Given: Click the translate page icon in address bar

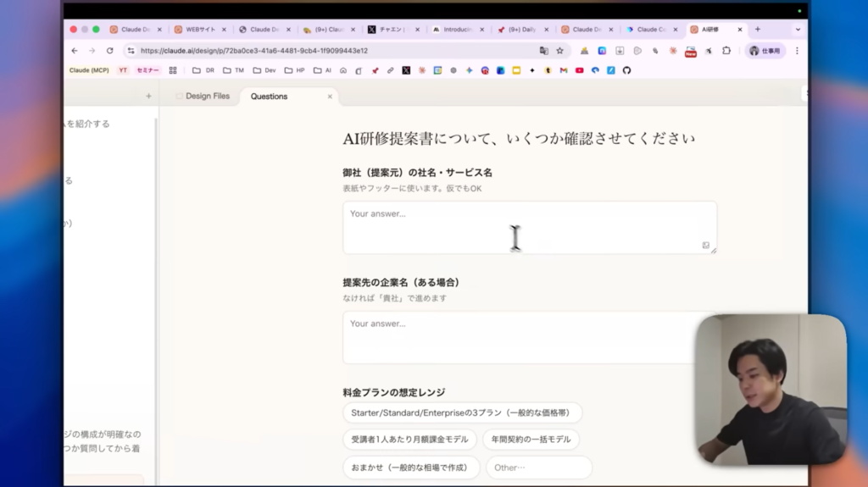Looking at the screenshot, I should (x=543, y=51).
